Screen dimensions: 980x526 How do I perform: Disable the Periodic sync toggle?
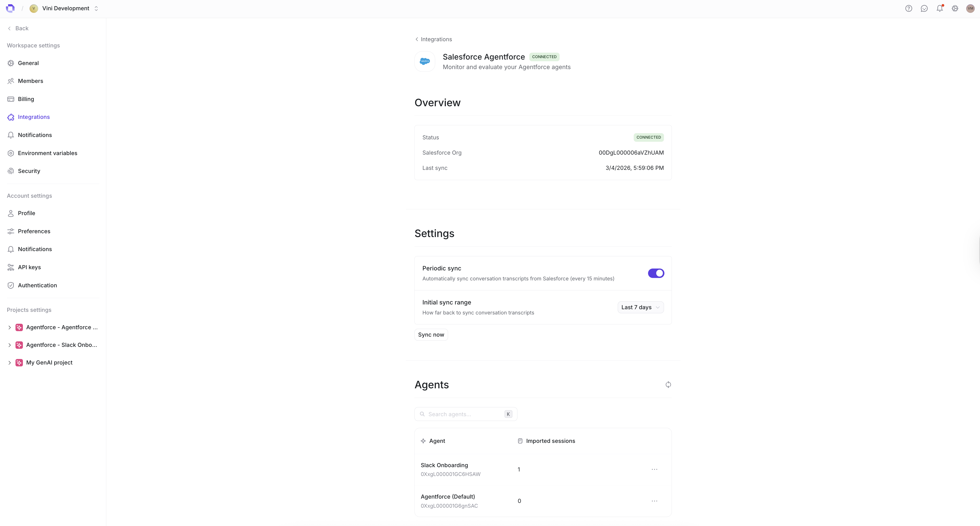click(x=656, y=273)
